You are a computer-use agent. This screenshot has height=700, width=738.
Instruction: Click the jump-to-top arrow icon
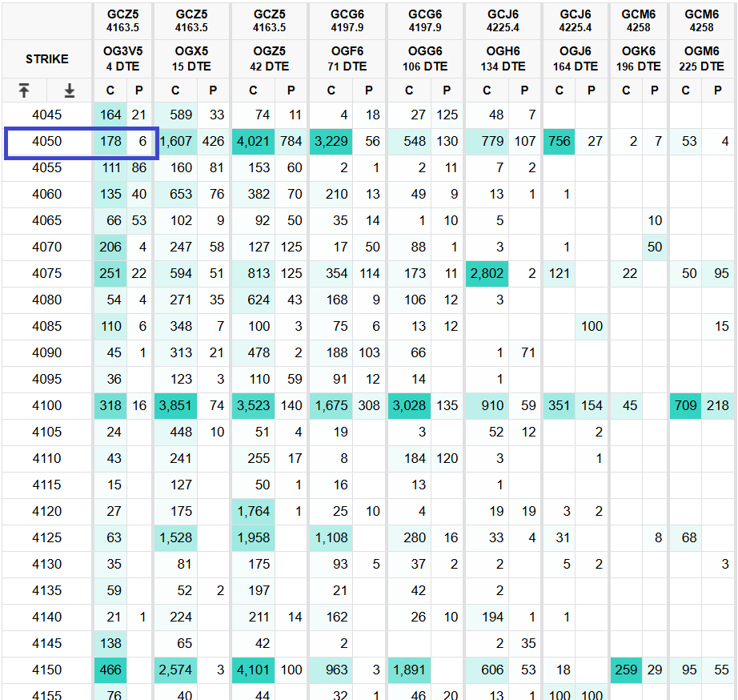24,91
